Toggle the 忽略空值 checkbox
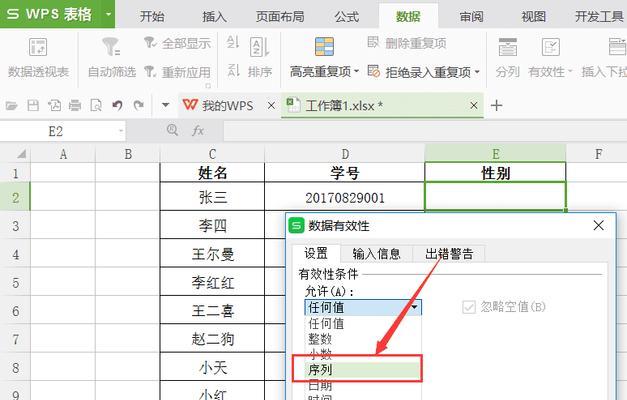627x400 pixels. (469, 307)
